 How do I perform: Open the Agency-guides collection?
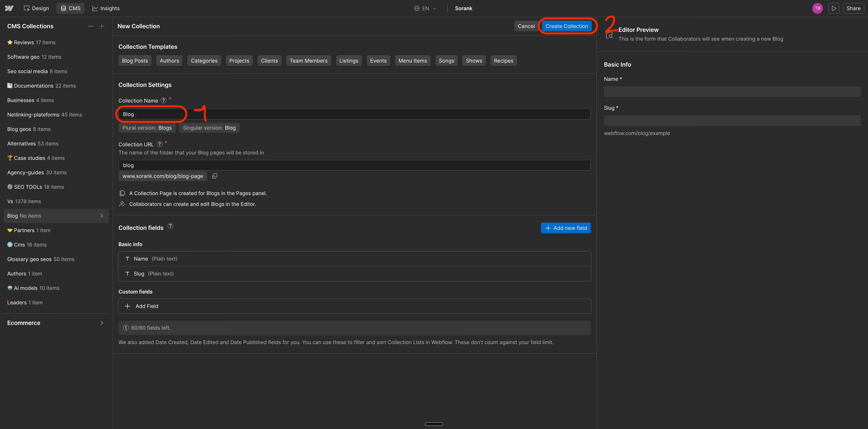[56, 173]
